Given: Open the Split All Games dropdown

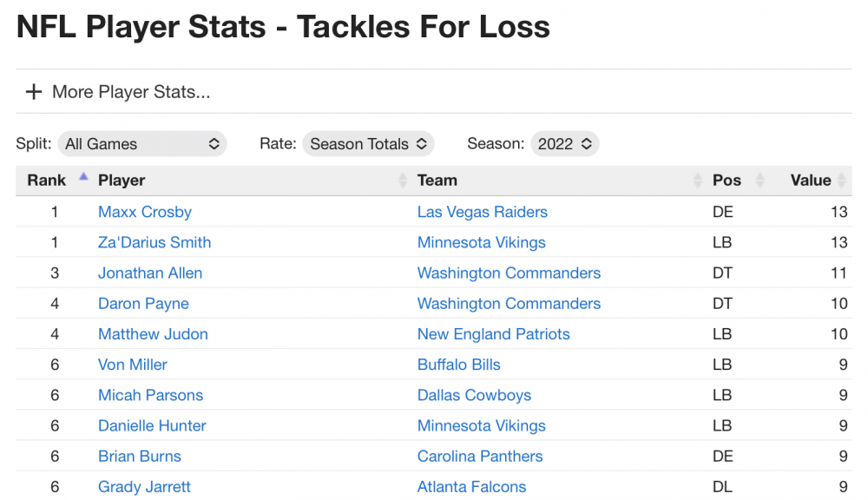Looking at the screenshot, I should click(x=142, y=144).
